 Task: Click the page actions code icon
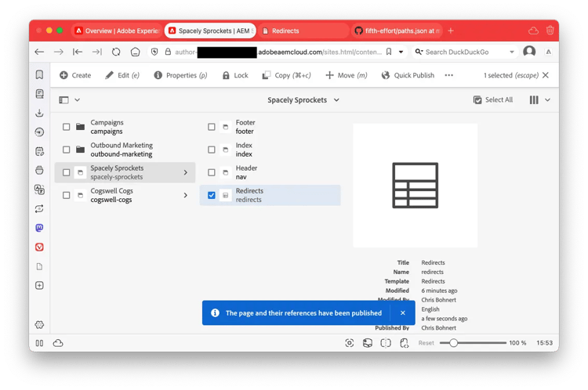point(404,343)
